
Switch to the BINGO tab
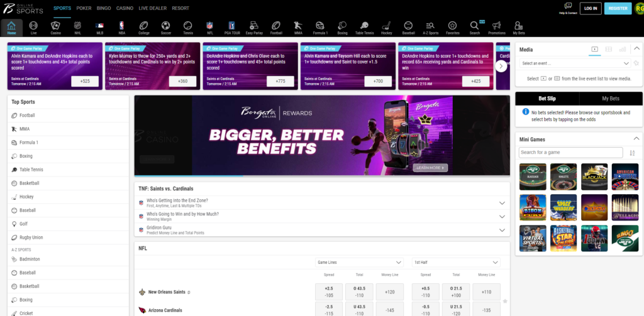click(x=104, y=8)
